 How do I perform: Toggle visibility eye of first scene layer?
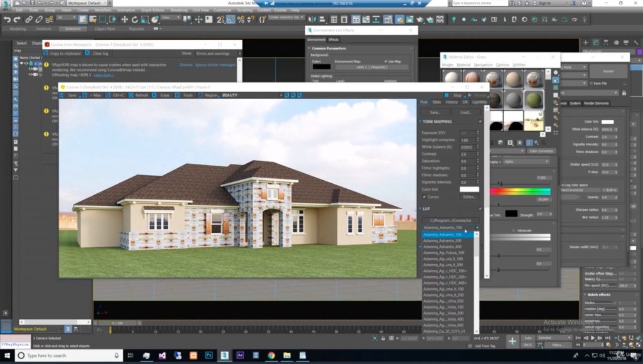coord(26,63)
